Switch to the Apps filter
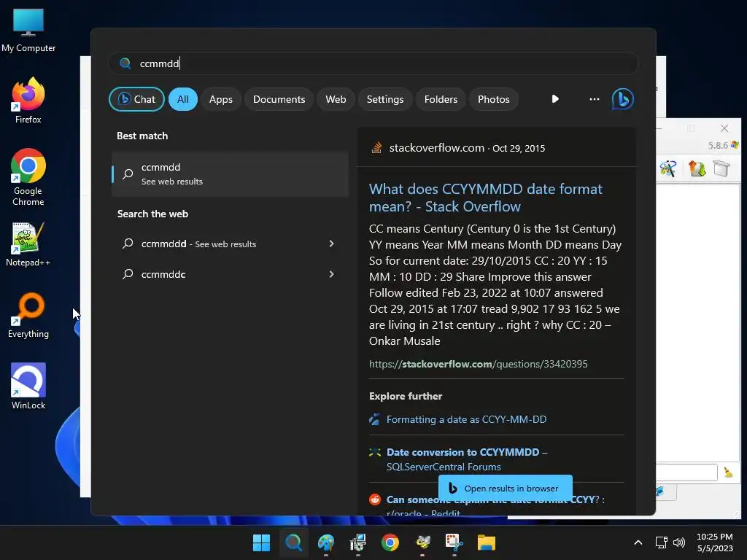 220,99
